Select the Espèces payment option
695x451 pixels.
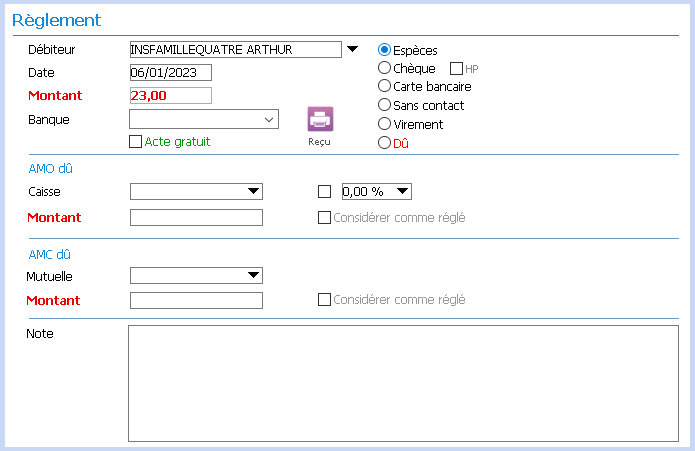384,50
